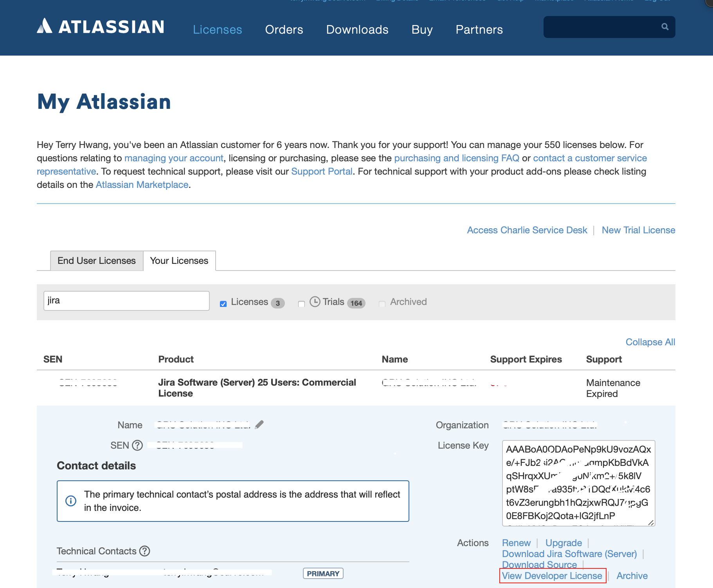Open Partners in the top navigation
This screenshot has height=588, width=713.
pos(479,30)
